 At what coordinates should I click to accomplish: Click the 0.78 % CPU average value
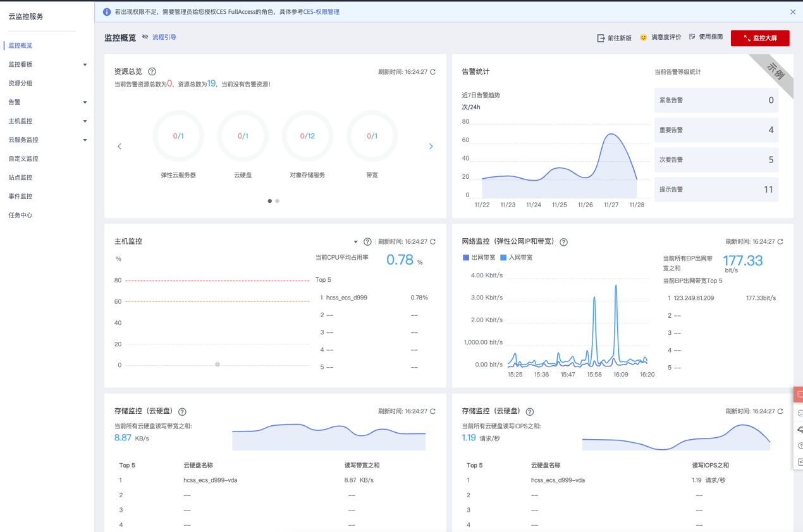pyautogui.click(x=400, y=260)
